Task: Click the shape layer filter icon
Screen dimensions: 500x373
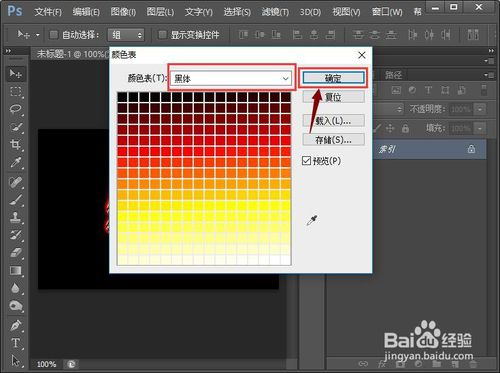Action: click(x=445, y=90)
